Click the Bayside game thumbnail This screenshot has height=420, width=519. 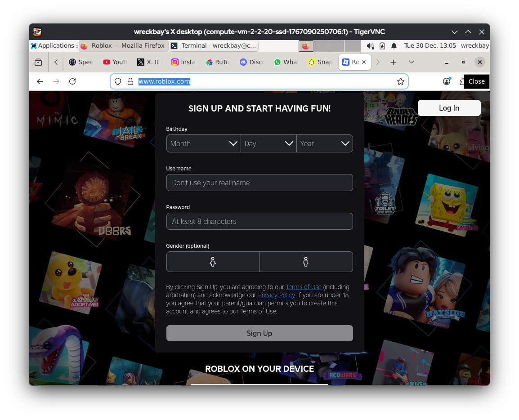coord(425,288)
